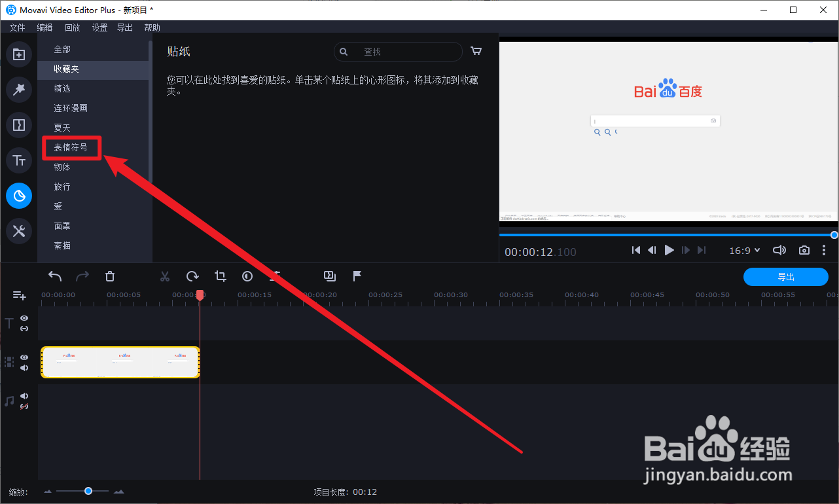
Task: Click the title track T icon
Action: pyautogui.click(x=9, y=323)
